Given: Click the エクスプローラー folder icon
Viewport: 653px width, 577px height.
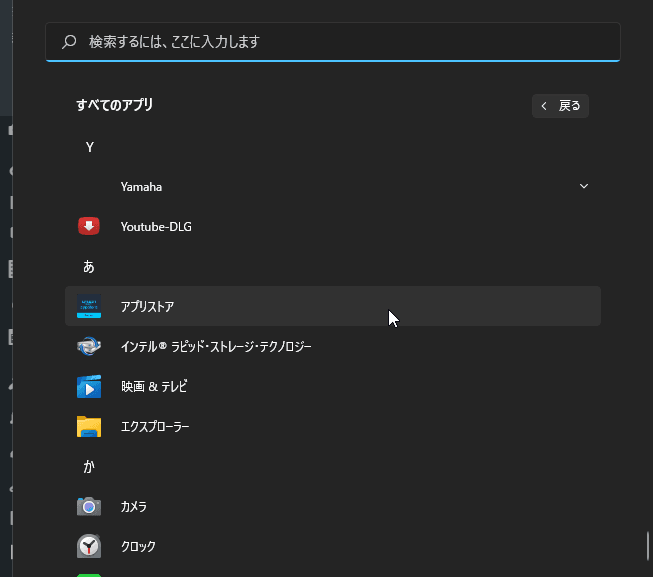Looking at the screenshot, I should point(89,426).
